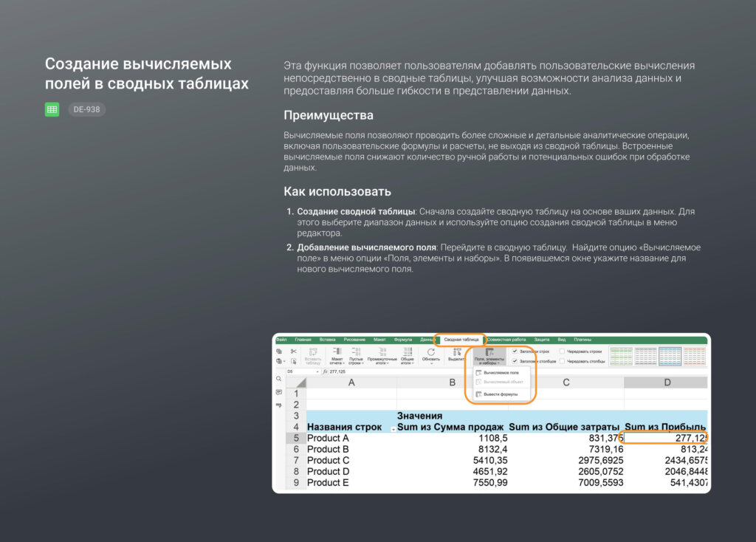Viewport: 756px width, 542px height.
Task: Expand the Макет отчета dropdown
Action: pos(337,356)
